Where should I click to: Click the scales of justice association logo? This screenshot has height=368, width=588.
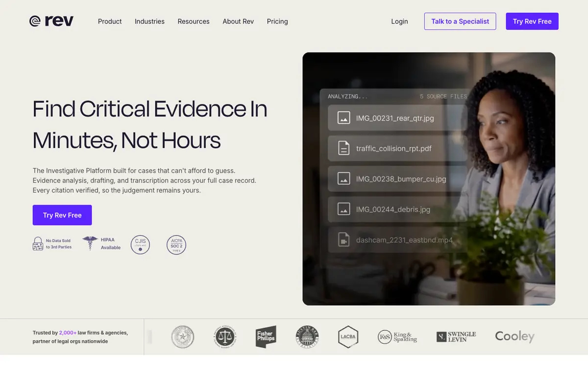point(225,337)
